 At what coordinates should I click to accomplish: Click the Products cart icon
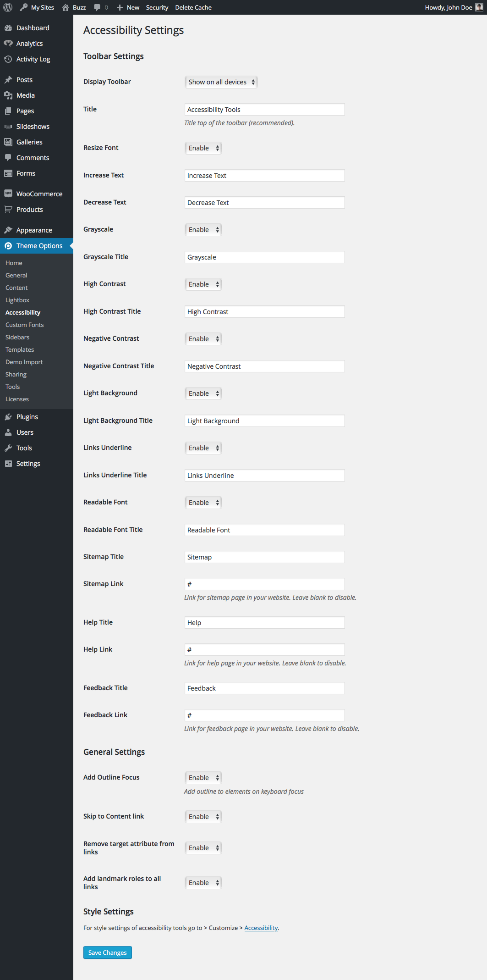point(8,210)
